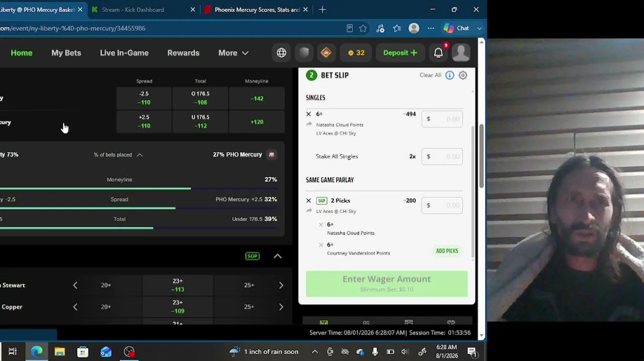Click Enter Wager Amount button
Screen dimensions: 644x361
point(387,283)
